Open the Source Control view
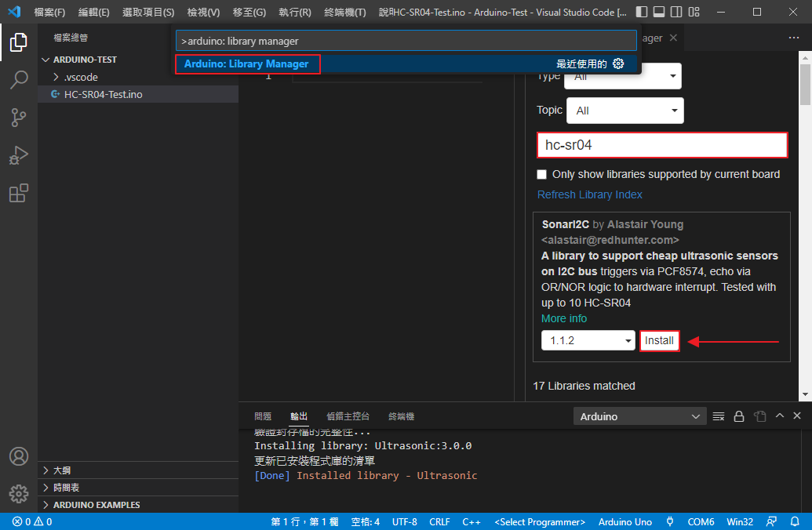812x530 pixels. pos(19,118)
